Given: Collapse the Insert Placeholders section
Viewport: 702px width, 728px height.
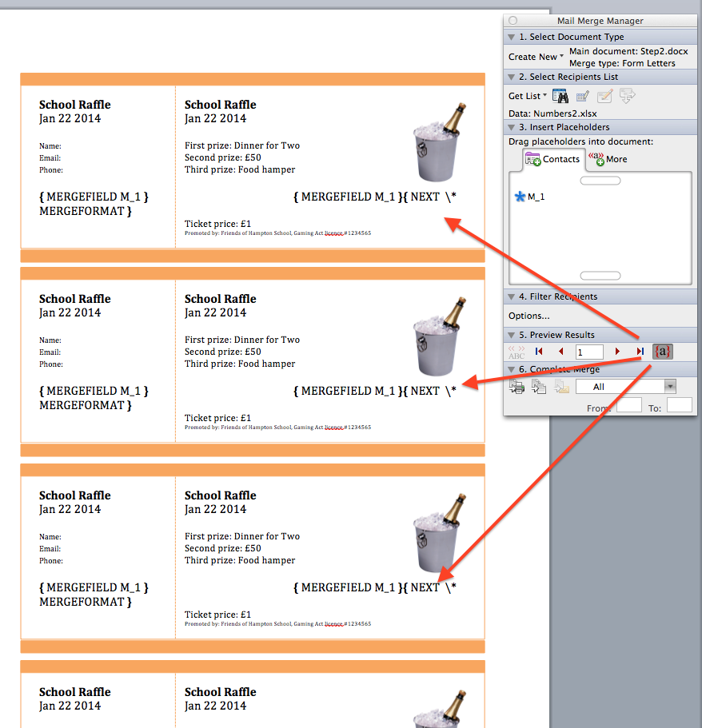Looking at the screenshot, I should pyautogui.click(x=512, y=127).
